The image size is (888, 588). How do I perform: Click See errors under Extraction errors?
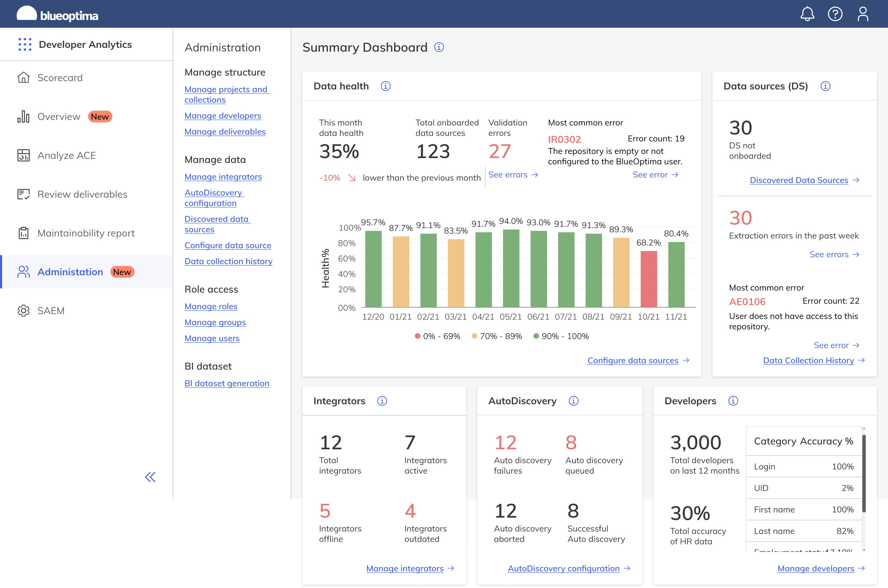tap(834, 254)
